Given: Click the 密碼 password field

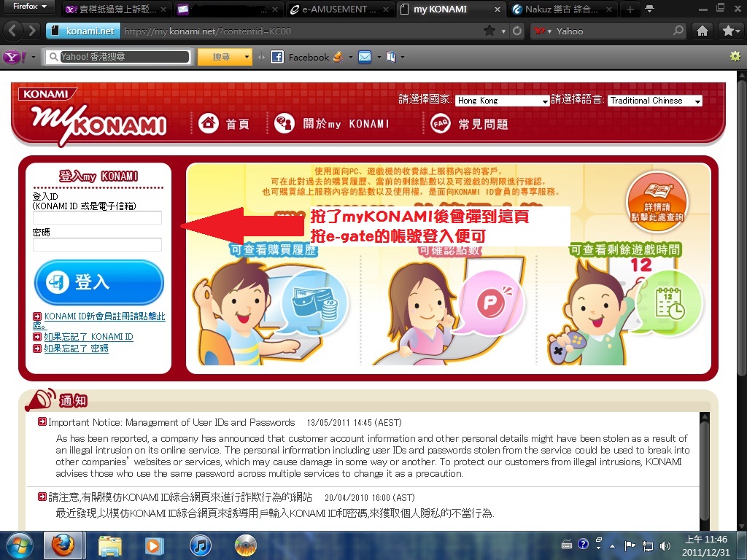Looking at the screenshot, I should coord(97,244).
